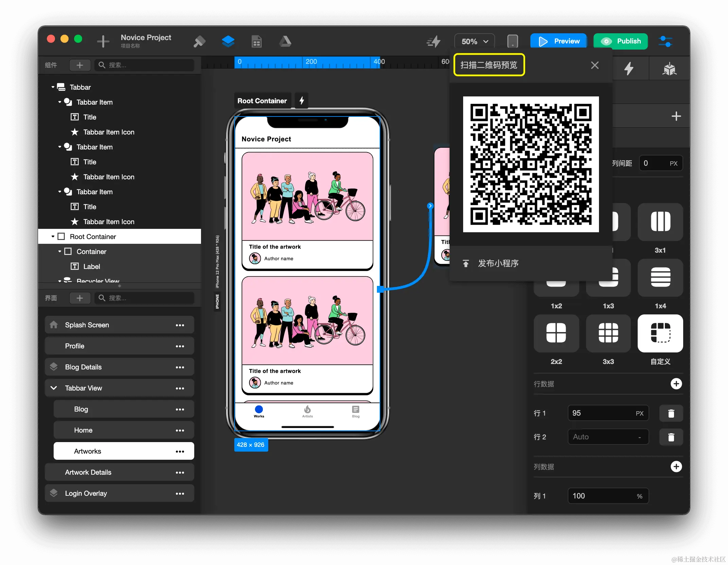Choose the 2x2 grid layout option
The height and width of the screenshot is (565, 728).
coord(556,333)
